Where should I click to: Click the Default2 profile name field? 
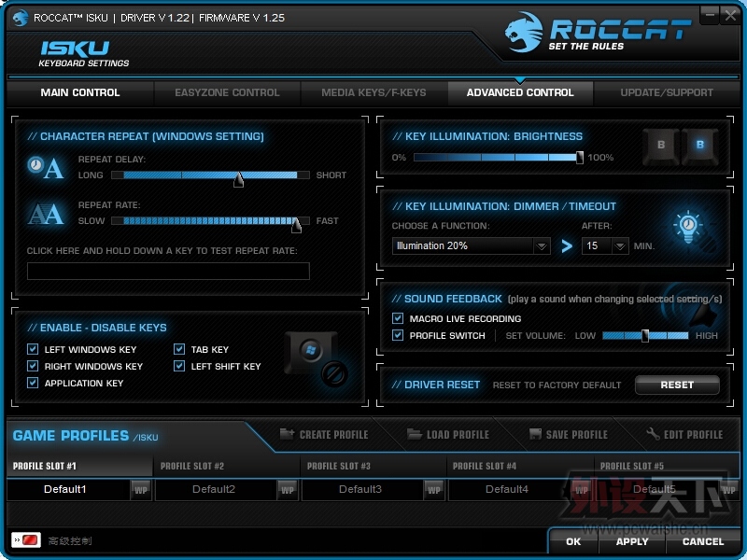click(x=216, y=490)
